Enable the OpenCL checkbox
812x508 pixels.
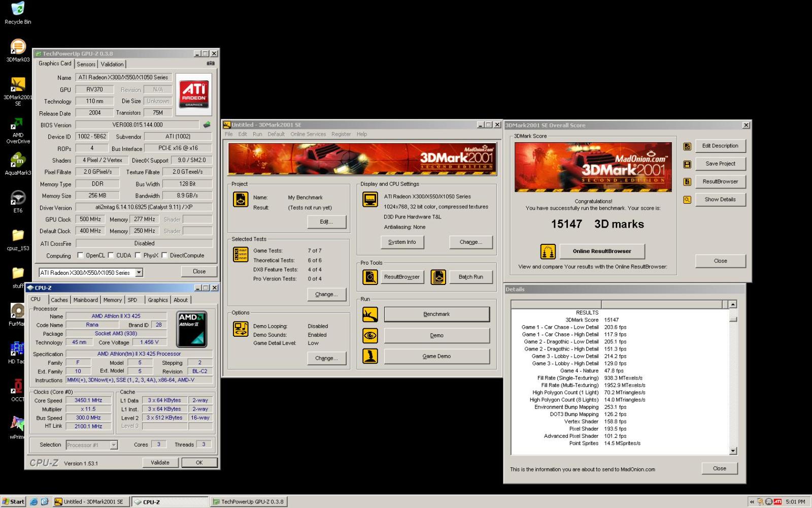click(80, 255)
